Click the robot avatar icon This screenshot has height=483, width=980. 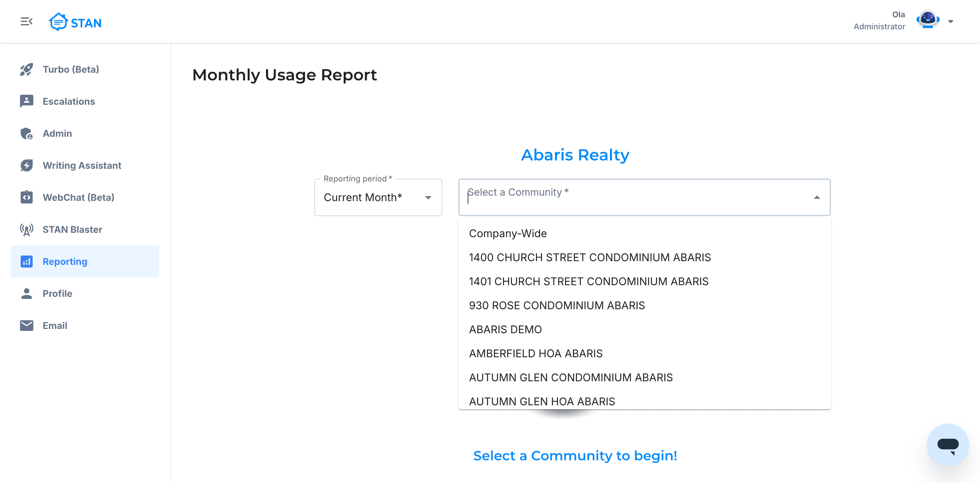click(x=928, y=20)
